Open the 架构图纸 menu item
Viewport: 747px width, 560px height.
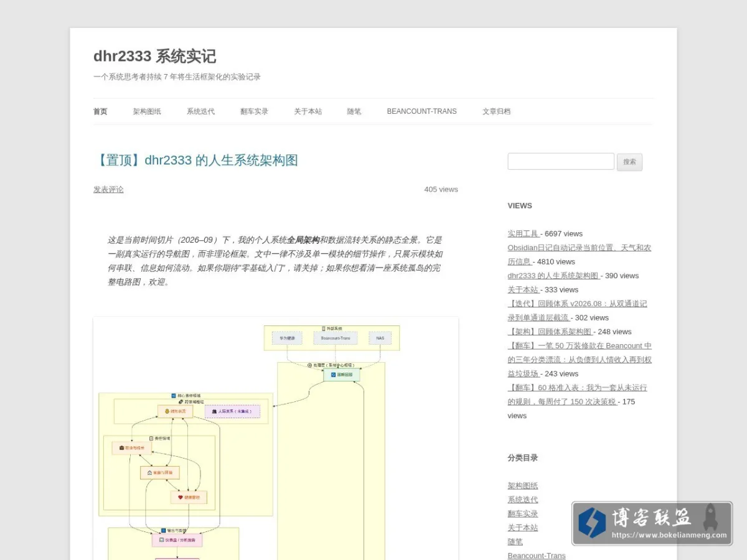(x=147, y=111)
